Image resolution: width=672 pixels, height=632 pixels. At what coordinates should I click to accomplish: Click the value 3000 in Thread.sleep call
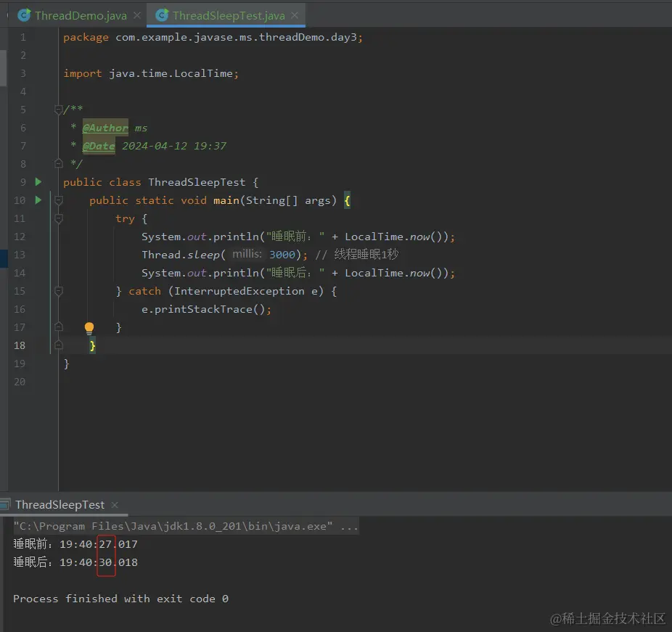click(282, 255)
